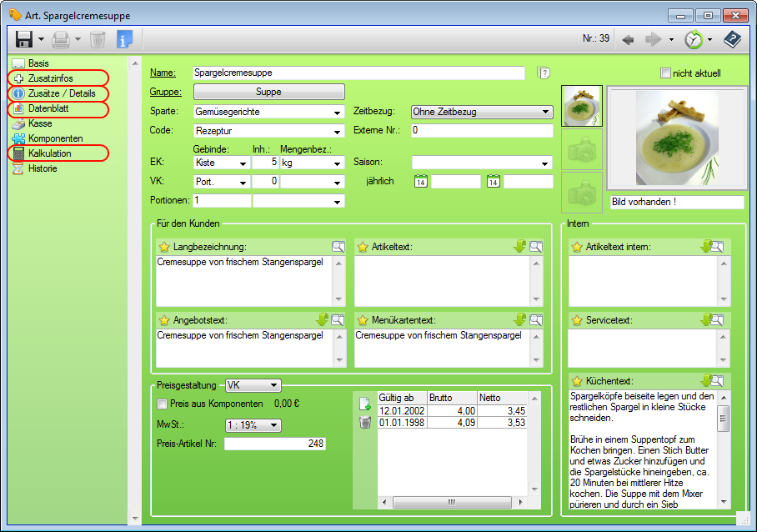Open help via question mark diamond icon
This screenshot has width=757, height=532.
pyautogui.click(x=731, y=39)
